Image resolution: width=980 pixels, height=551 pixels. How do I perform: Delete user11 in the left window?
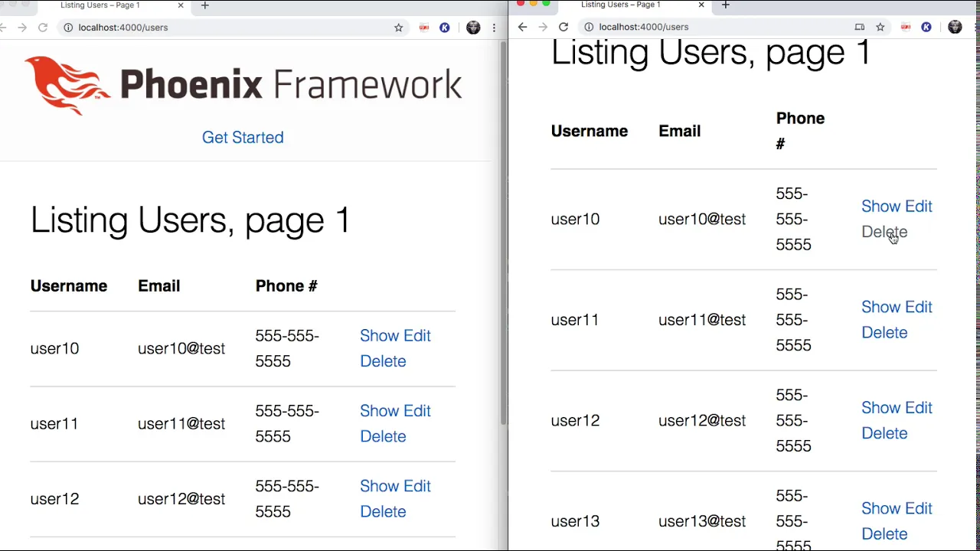click(383, 436)
